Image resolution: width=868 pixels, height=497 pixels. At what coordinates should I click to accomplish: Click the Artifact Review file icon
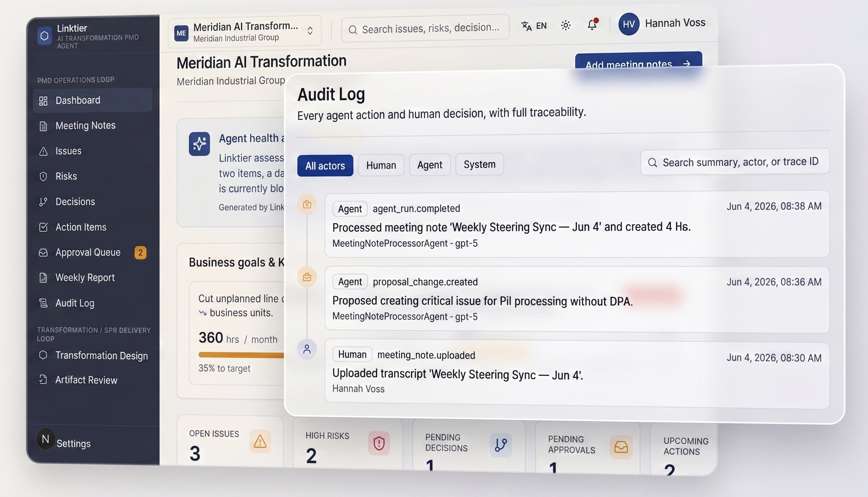[x=43, y=379]
